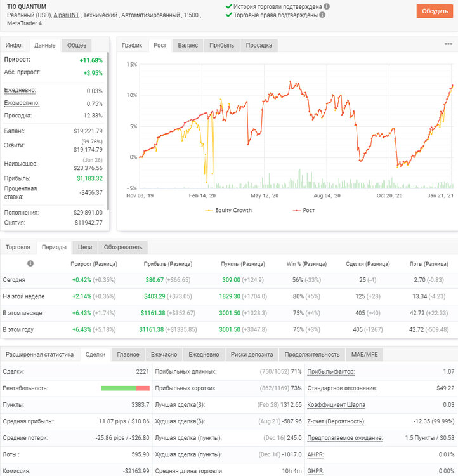Image resolution: width=458 pixels, height=476 pixels.
Task: Switch to the Главное statistics tab
Action: pos(128,354)
